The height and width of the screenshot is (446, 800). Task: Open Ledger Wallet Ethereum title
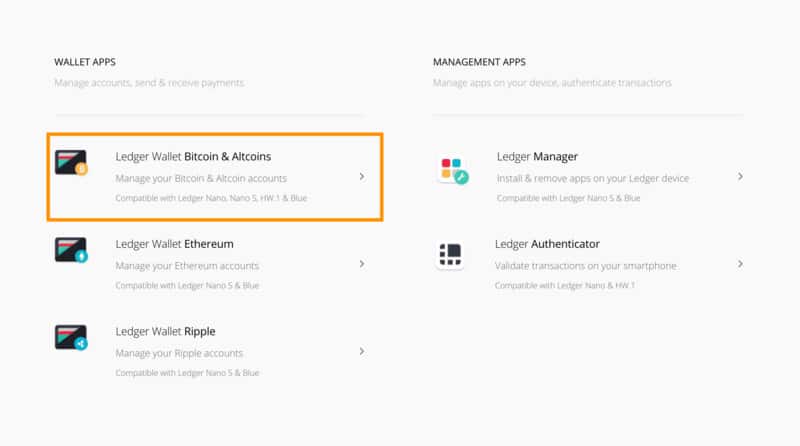coord(174,244)
